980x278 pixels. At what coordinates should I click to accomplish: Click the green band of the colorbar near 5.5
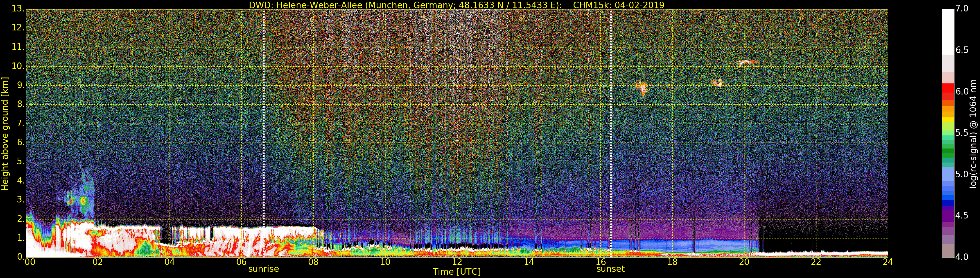click(948, 133)
